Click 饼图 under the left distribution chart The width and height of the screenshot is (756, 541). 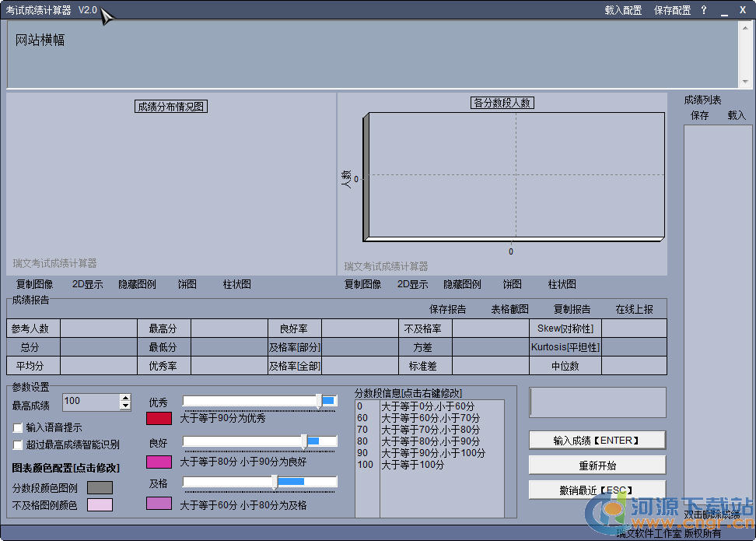tap(187, 284)
